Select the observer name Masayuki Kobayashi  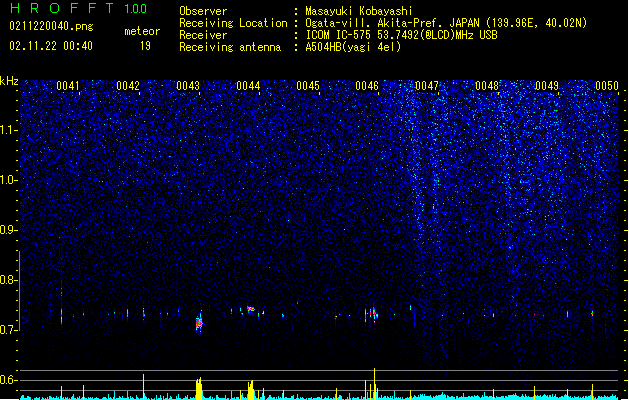point(359,11)
